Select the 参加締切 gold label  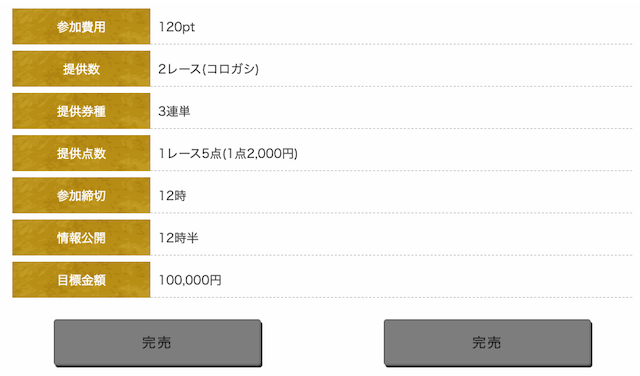pyautogui.click(x=81, y=195)
